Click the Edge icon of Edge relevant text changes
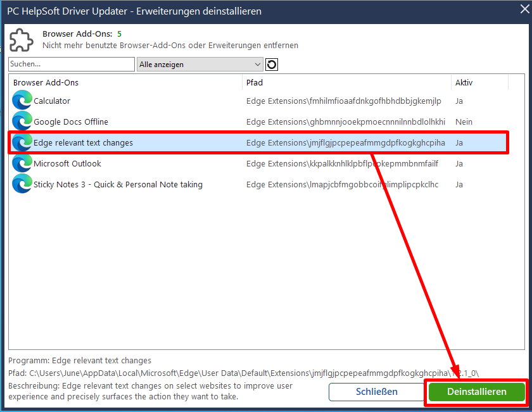This screenshot has width=532, height=412. [x=22, y=142]
